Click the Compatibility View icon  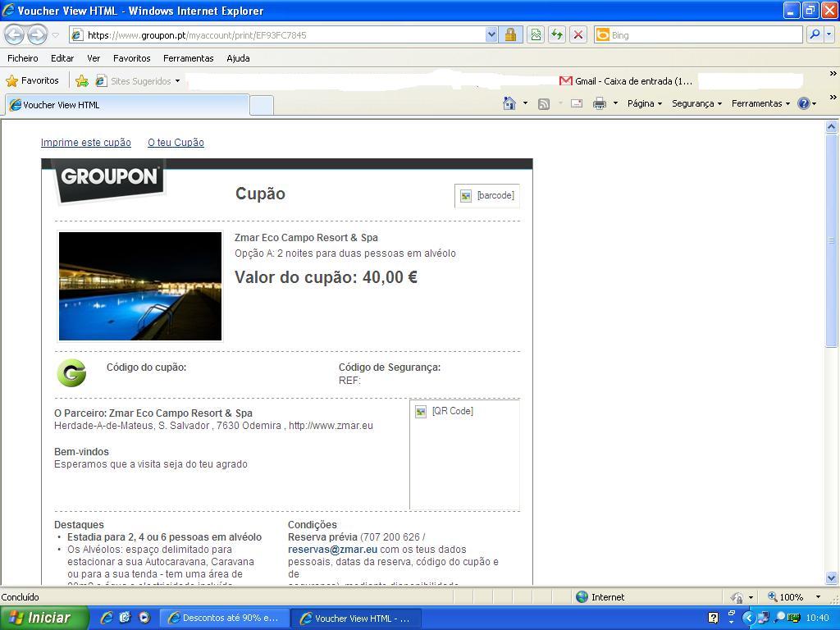[x=536, y=35]
